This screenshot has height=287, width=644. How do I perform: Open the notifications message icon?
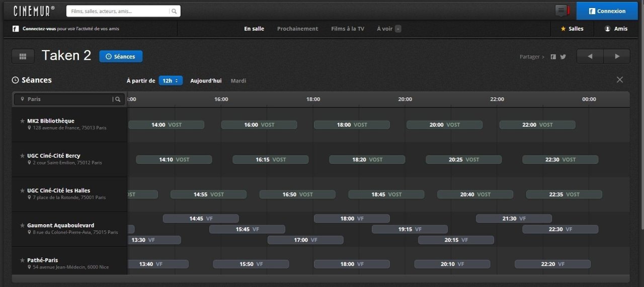coord(561,11)
